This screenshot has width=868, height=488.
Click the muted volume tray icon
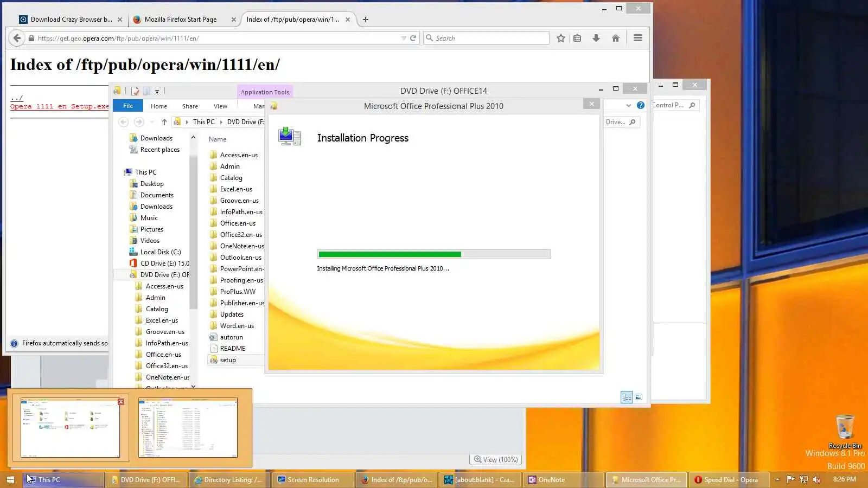(816, 479)
